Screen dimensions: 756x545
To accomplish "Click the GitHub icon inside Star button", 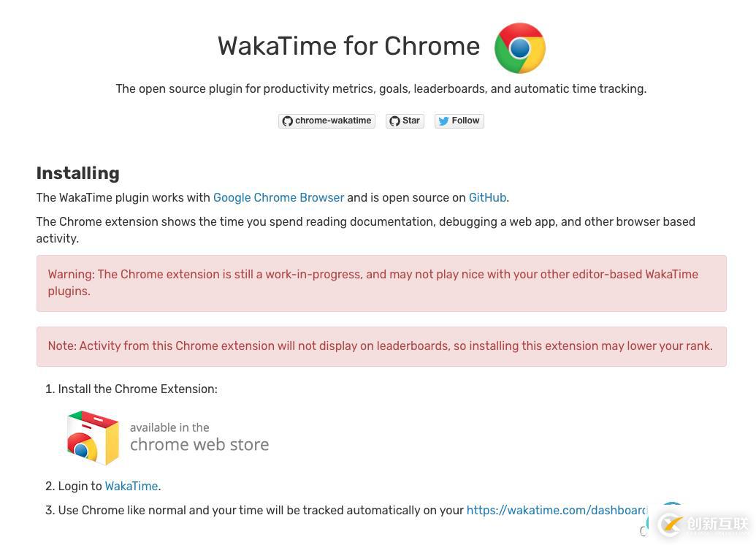I will tap(394, 121).
